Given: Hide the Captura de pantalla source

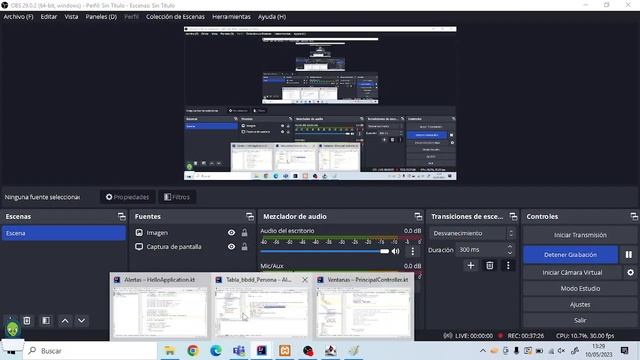Looking at the screenshot, I should click(231, 247).
